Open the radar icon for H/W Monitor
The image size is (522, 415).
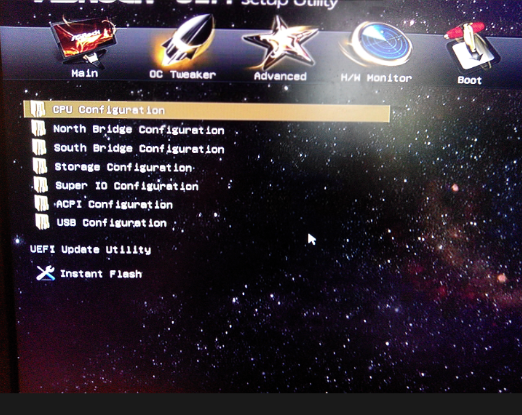377,46
